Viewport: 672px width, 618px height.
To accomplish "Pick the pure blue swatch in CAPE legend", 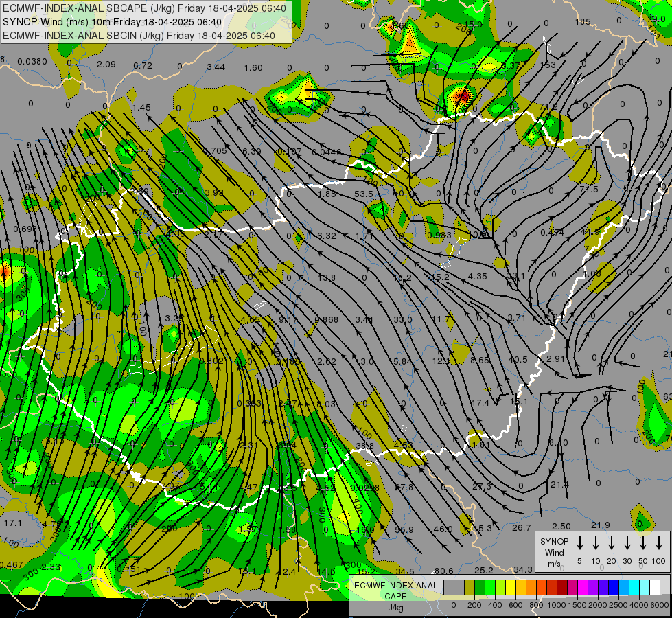I will [614, 587].
